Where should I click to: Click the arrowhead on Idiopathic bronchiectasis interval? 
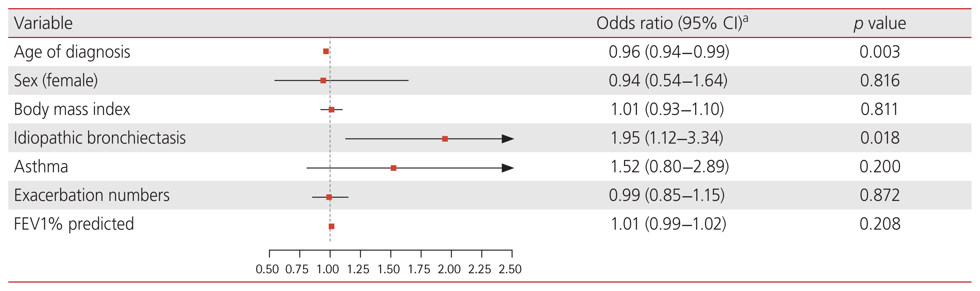point(508,139)
